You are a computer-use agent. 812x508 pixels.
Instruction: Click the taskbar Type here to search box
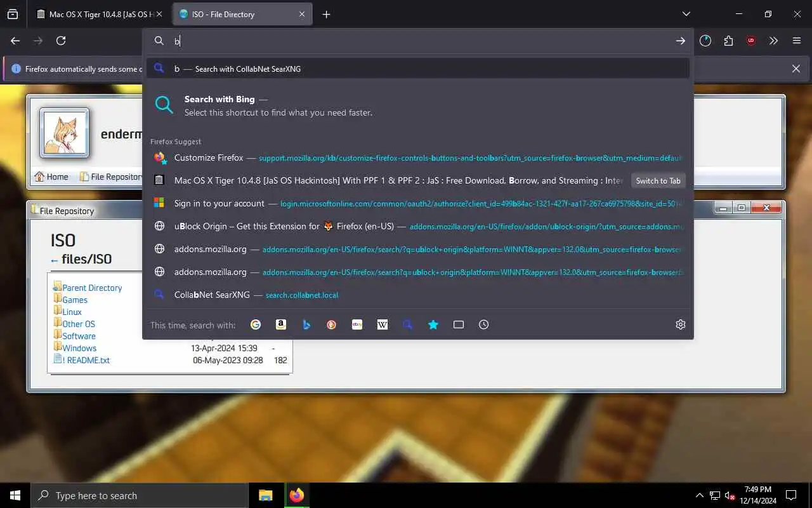click(140, 495)
